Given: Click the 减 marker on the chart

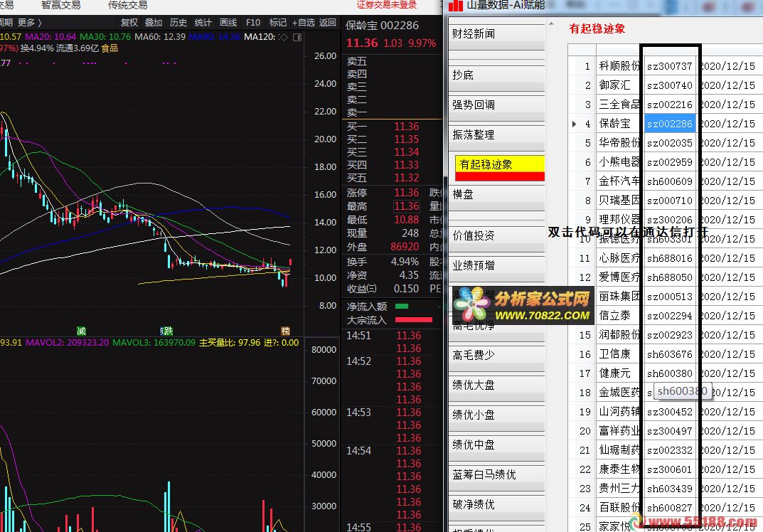Looking at the screenshot, I should coord(81,331).
